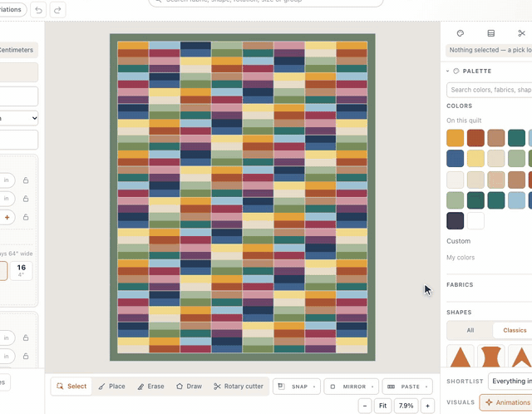532x414 pixels.
Task: Pick the triangle shape thumbnail
Action: [460, 356]
